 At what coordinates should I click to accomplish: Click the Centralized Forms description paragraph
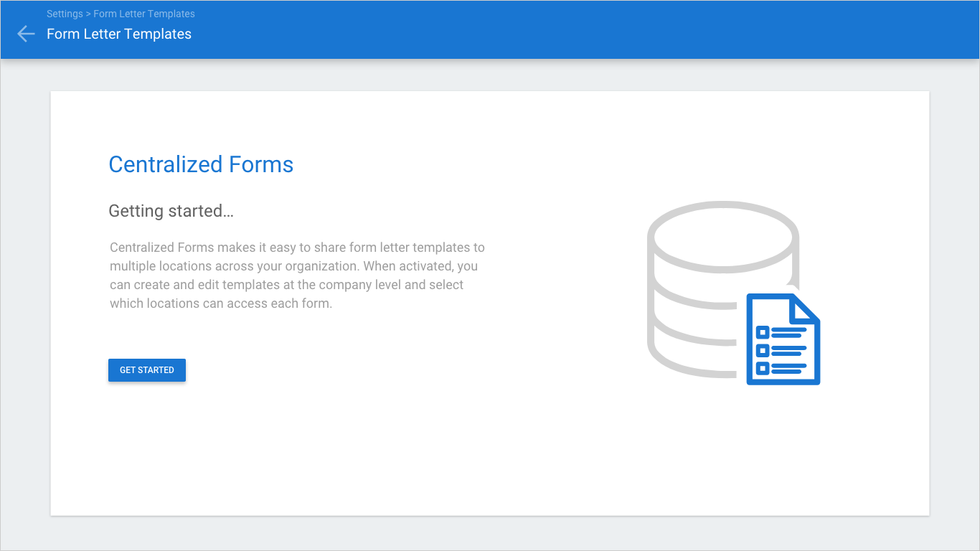pos(297,275)
